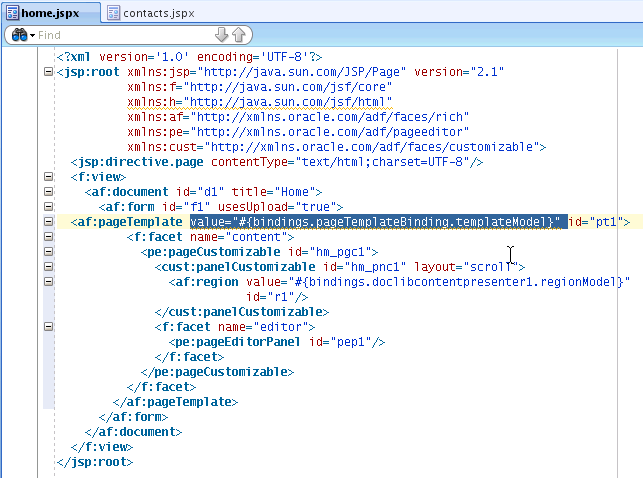The image size is (643, 478).
Task: Open the find options dropdown arrow
Action: 32,36
